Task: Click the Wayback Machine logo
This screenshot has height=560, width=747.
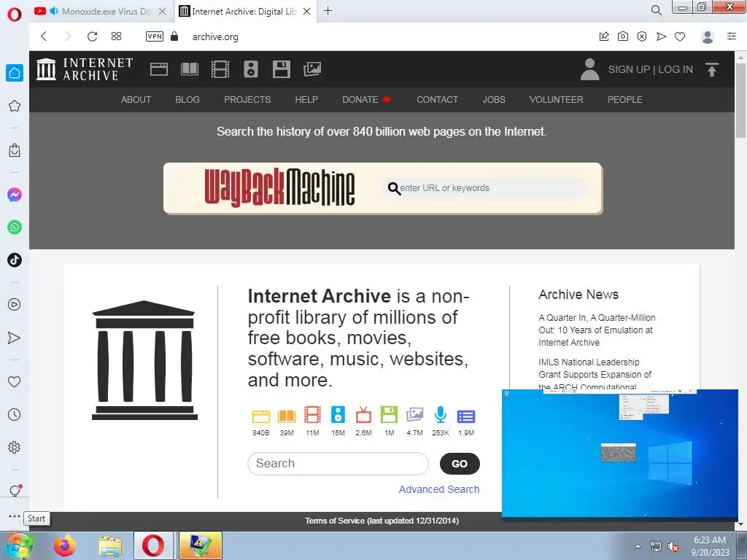Action: point(279,187)
